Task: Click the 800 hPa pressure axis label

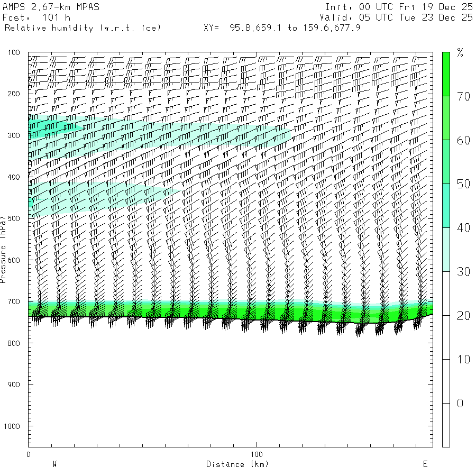Action: [14, 343]
